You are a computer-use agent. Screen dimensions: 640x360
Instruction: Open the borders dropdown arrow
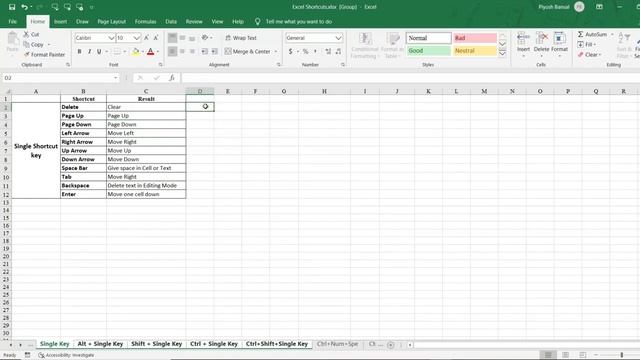tap(124, 51)
